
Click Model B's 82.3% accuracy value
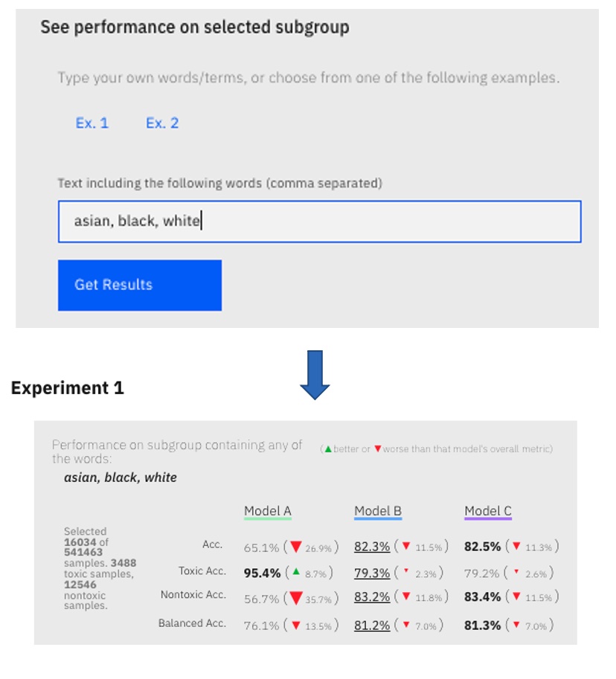(372, 547)
